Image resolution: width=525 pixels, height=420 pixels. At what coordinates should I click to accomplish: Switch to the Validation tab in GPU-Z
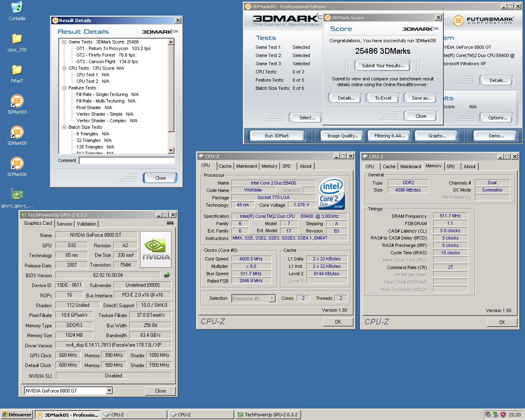click(87, 224)
